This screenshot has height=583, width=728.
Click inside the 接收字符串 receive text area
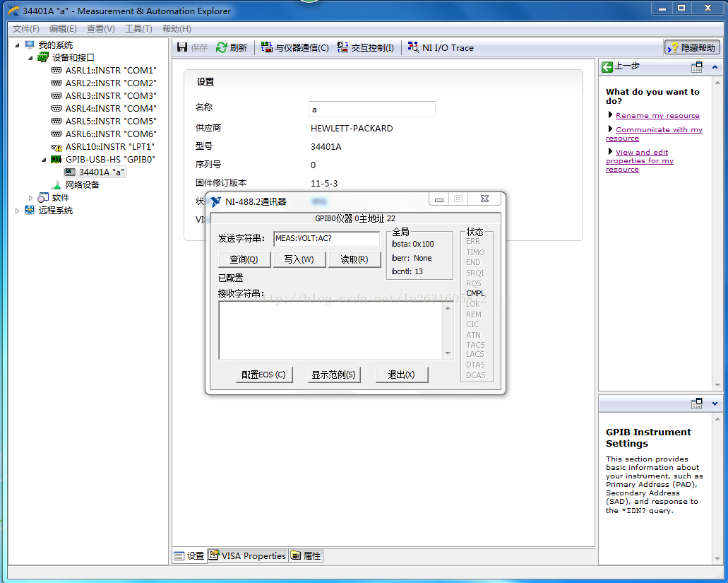tap(331, 330)
